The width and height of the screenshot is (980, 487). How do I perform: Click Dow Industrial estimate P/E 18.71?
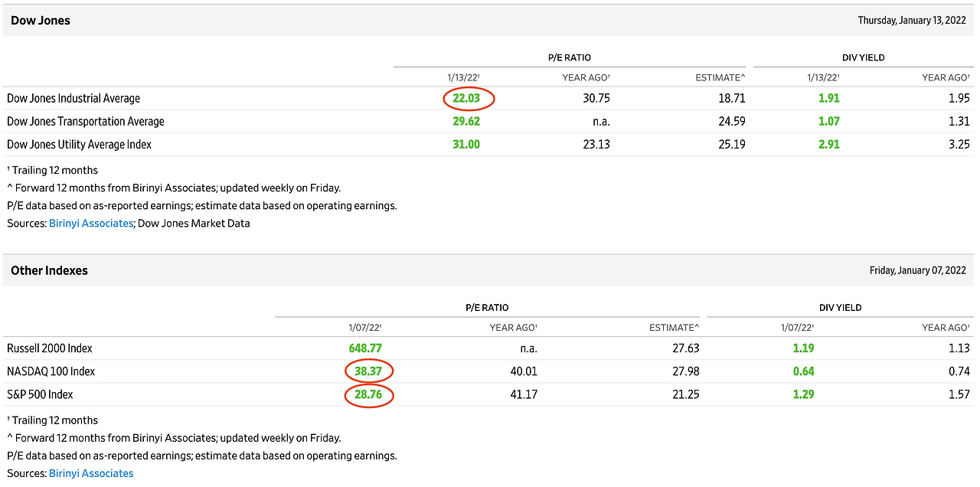coord(732,98)
